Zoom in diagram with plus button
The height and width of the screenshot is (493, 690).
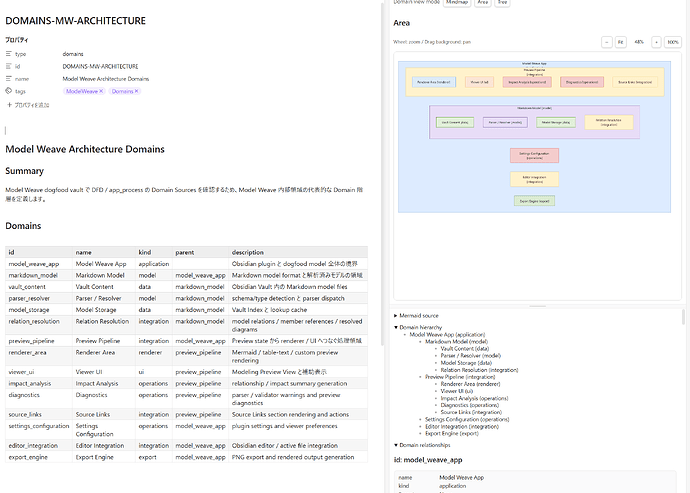656,42
